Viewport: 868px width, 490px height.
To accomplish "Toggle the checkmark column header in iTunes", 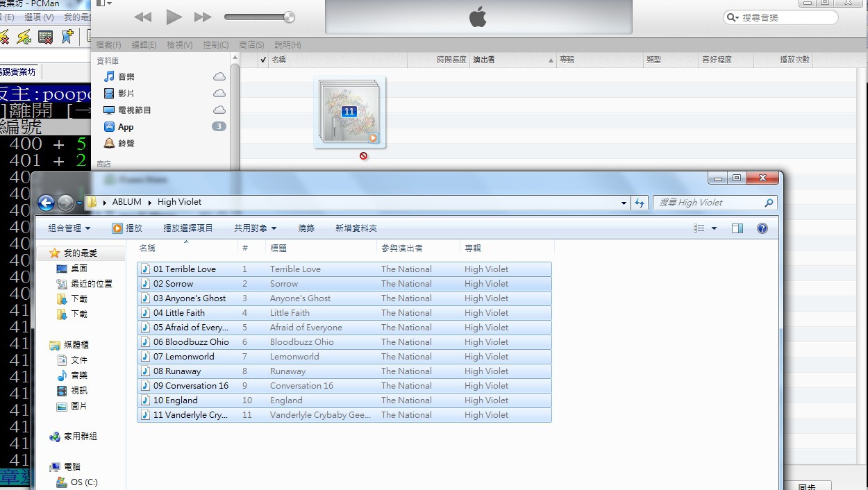I will [263, 60].
